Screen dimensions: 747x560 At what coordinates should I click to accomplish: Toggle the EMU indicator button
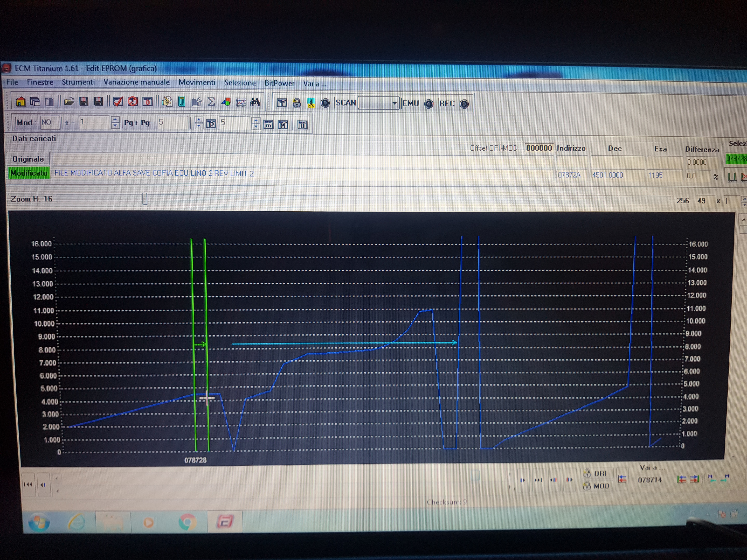click(x=428, y=104)
